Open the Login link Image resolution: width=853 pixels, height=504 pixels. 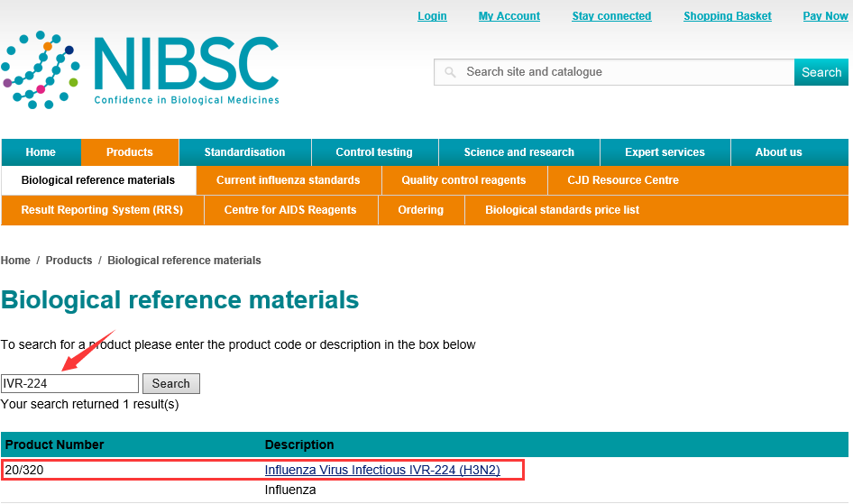pos(432,16)
